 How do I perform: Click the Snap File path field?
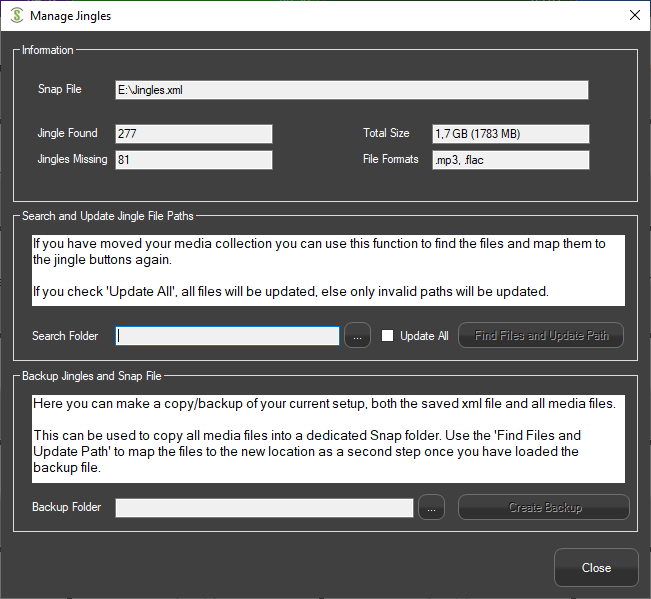(x=352, y=90)
